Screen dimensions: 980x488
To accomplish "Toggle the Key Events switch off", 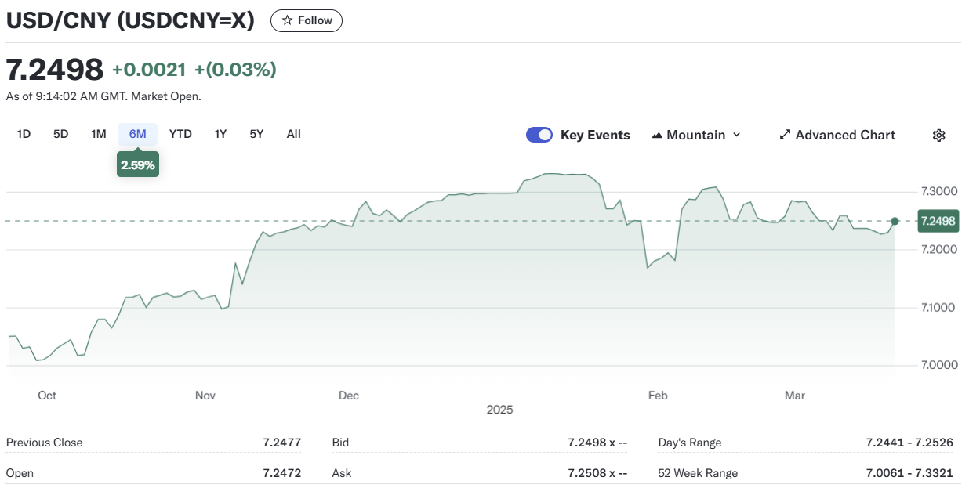I will click(539, 135).
